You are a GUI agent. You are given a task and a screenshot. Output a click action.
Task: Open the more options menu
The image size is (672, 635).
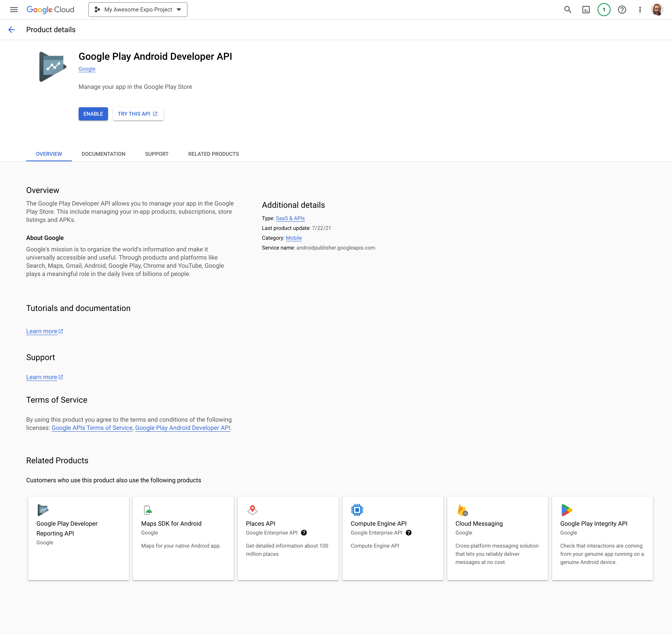coord(640,9)
